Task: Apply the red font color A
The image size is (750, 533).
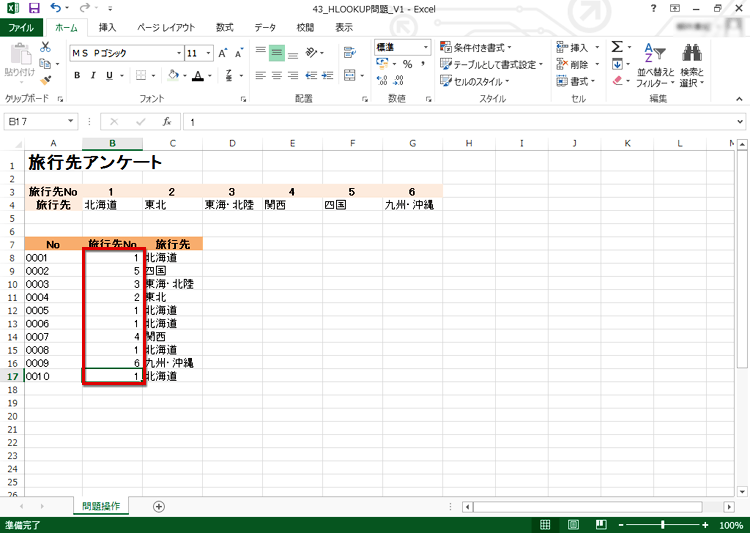Action: [x=198, y=76]
